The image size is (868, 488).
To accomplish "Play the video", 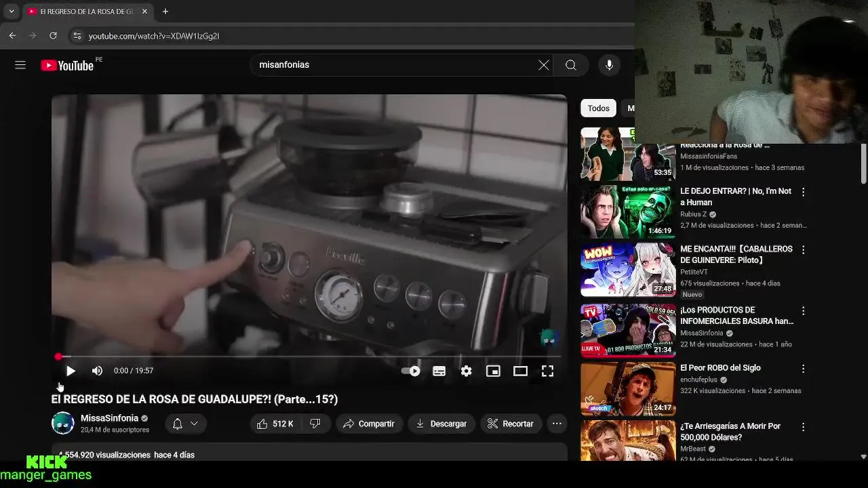I will coord(71,371).
